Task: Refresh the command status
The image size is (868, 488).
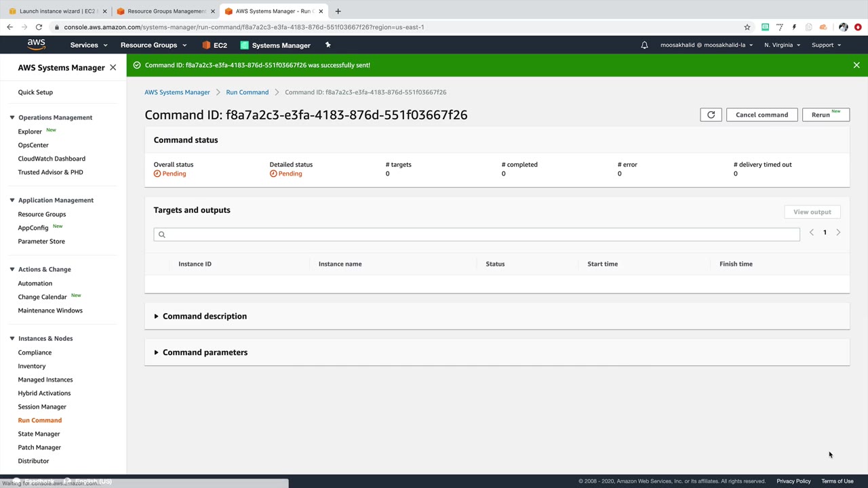Action: pyautogui.click(x=711, y=115)
